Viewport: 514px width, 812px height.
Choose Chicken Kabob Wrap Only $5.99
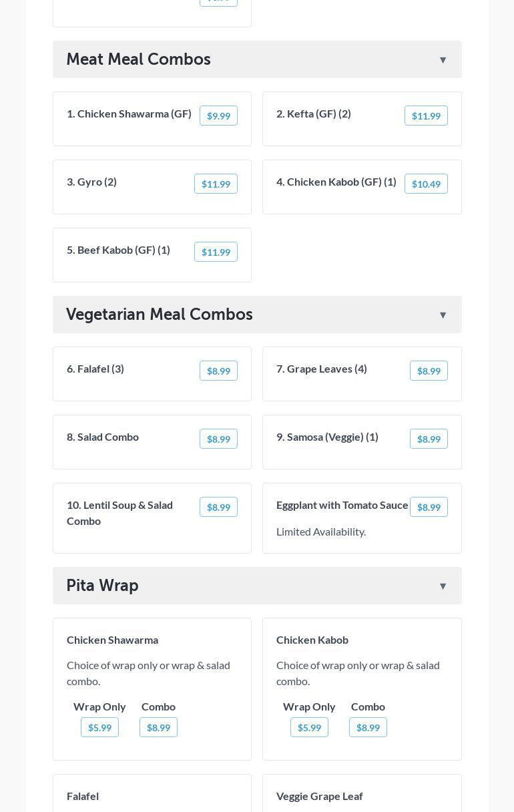coord(309,727)
